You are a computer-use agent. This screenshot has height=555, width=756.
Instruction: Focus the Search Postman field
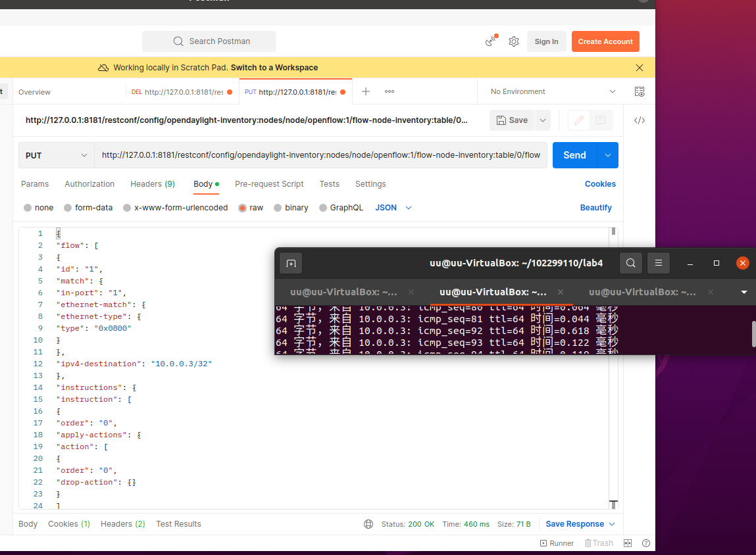(x=209, y=41)
